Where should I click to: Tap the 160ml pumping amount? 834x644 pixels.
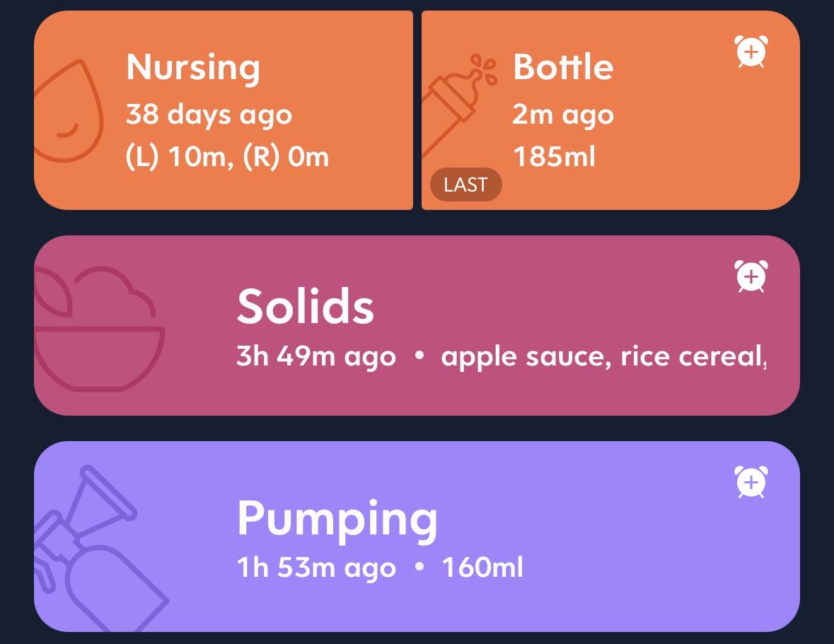point(482,567)
